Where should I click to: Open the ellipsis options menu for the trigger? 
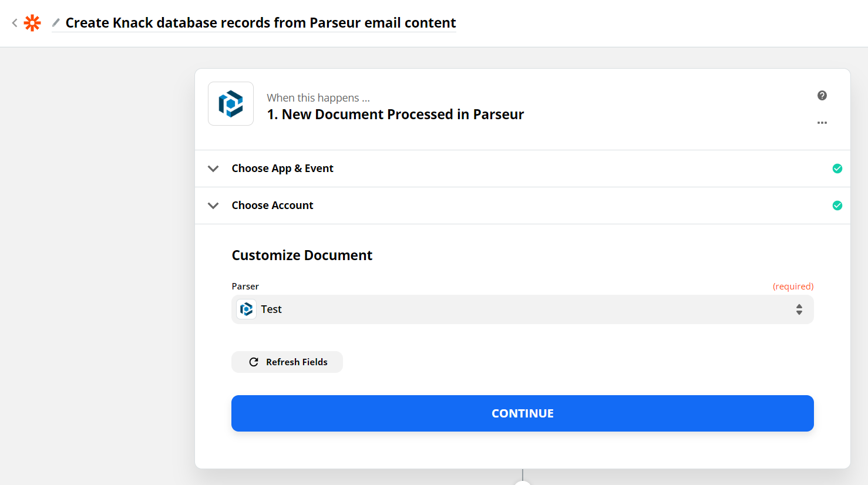click(822, 123)
